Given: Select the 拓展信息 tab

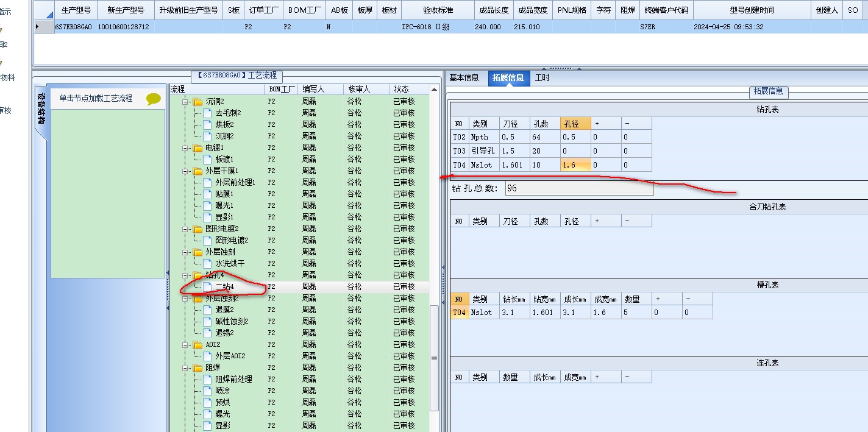Looking at the screenshot, I should (x=508, y=78).
